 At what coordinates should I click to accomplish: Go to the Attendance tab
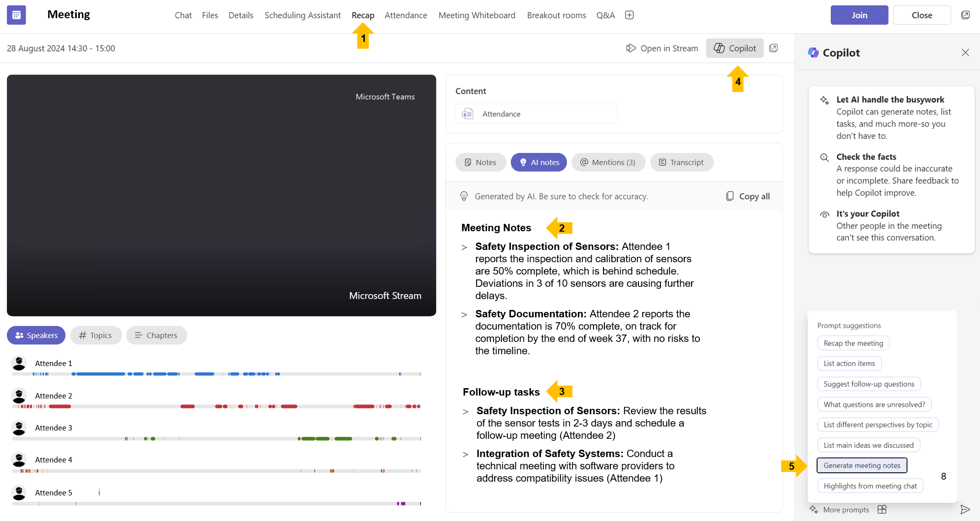coord(406,15)
